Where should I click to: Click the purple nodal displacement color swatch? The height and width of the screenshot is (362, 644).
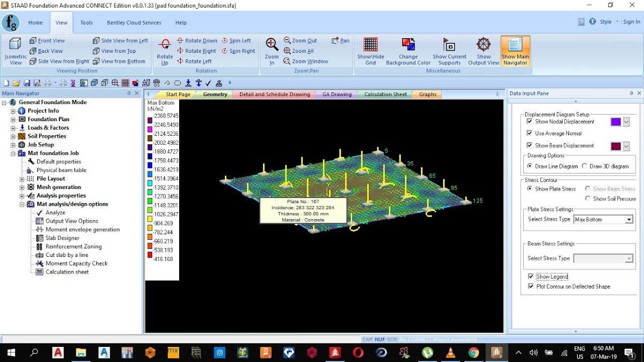coord(616,122)
